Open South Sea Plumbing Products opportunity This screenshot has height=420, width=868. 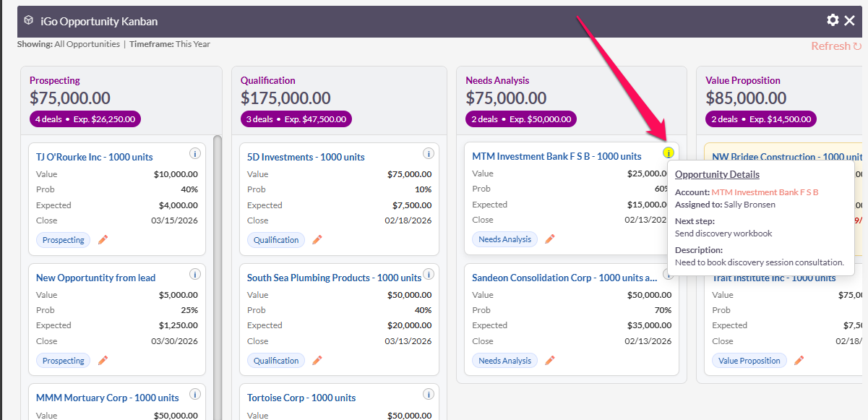point(334,278)
